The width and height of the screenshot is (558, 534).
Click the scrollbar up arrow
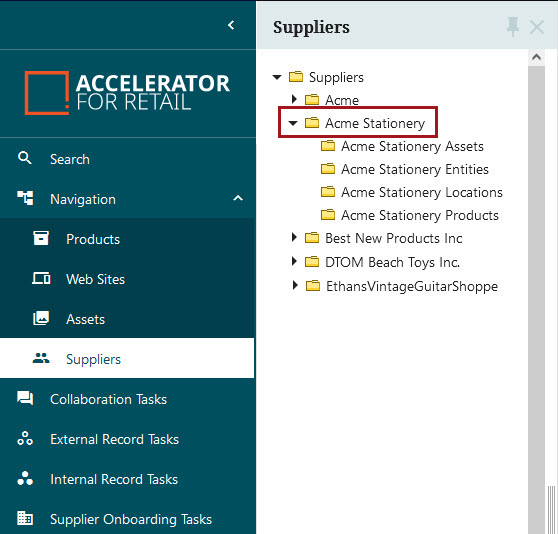pyautogui.click(x=536, y=57)
